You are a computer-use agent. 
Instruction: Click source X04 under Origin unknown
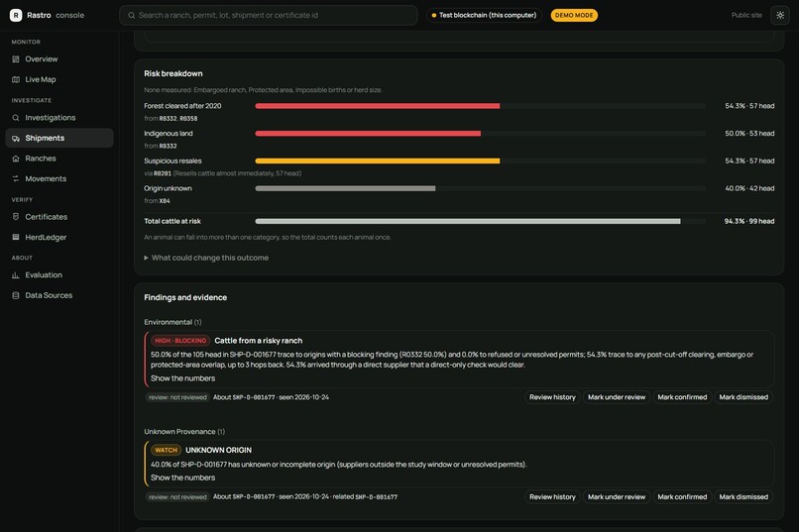165,201
